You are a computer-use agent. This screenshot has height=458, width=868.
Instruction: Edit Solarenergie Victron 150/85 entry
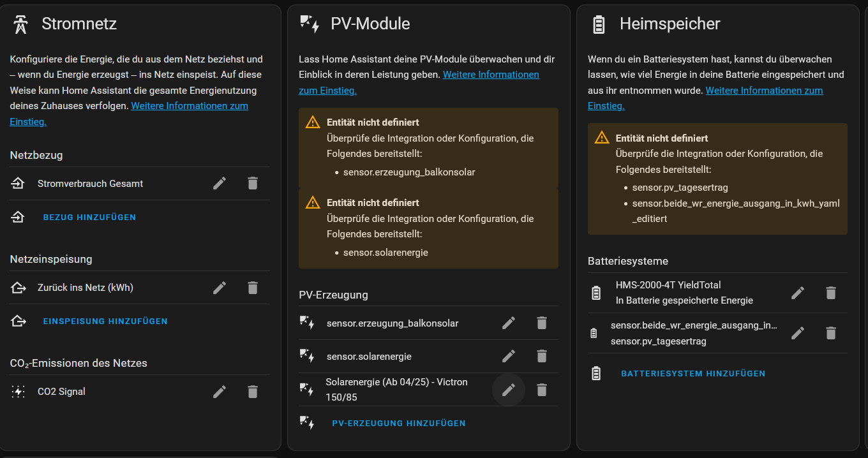pos(509,390)
